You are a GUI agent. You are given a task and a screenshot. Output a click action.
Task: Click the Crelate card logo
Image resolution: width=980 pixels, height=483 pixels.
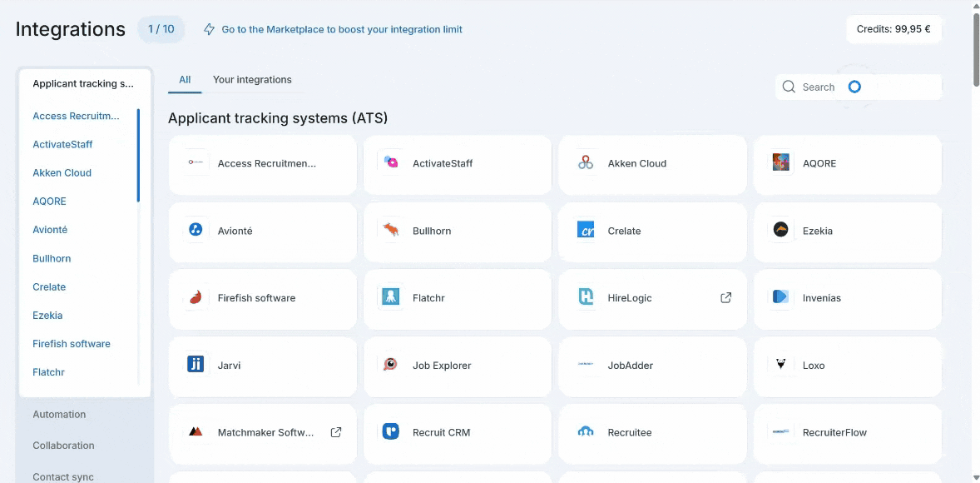tap(586, 230)
